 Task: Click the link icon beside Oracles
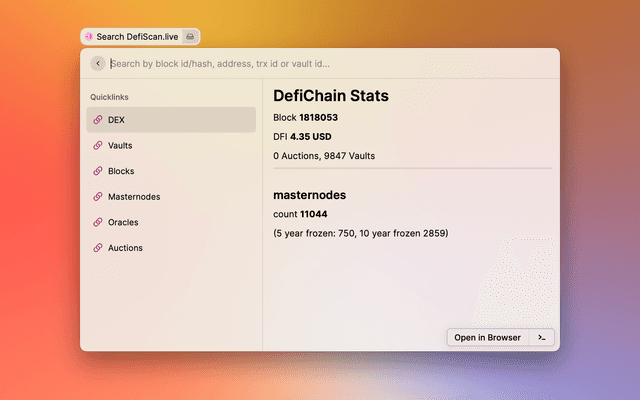97,222
